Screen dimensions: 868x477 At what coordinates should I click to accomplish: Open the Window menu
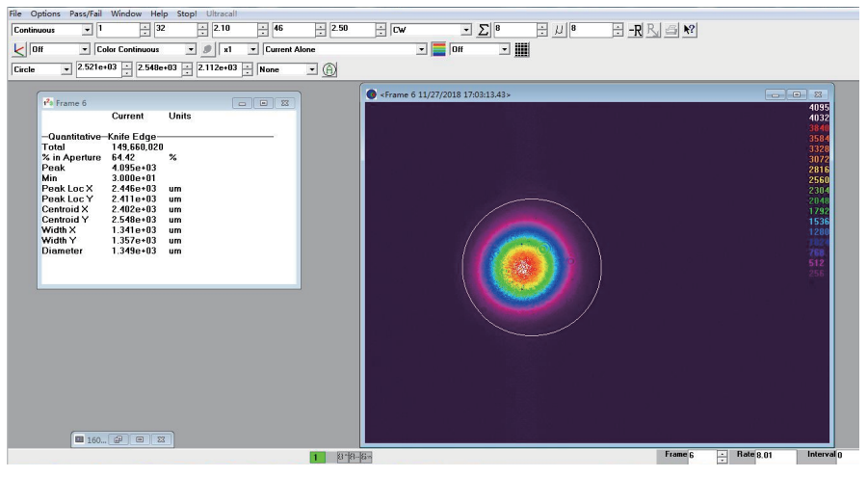(x=125, y=13)
